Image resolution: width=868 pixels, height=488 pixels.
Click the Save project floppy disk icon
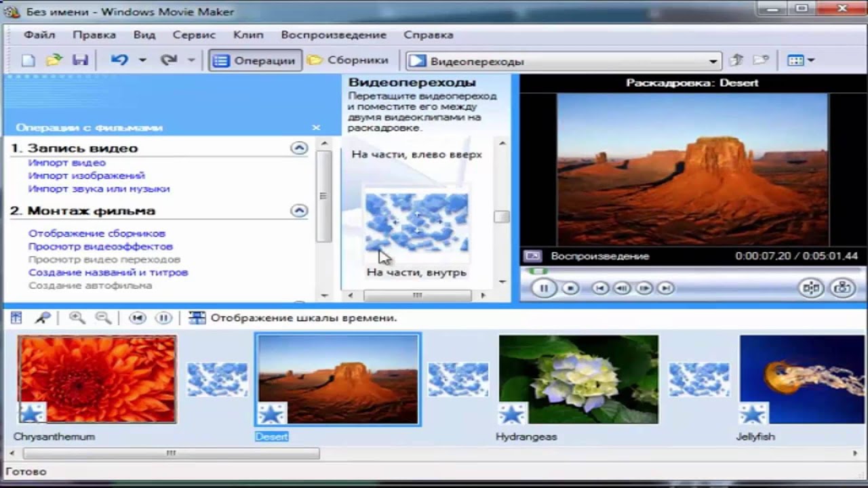pos(80,60)
